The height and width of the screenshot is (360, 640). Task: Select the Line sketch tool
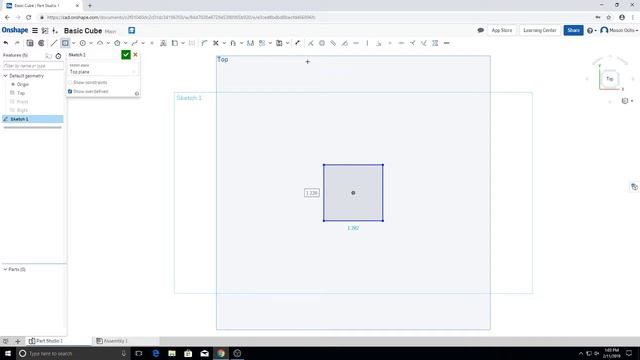53,43
